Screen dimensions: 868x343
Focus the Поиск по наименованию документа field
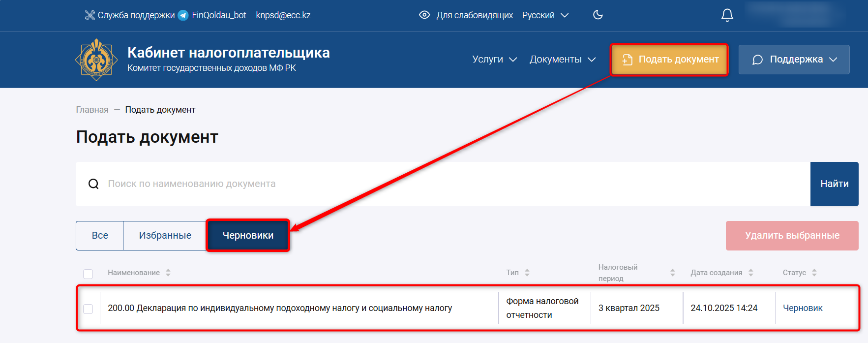pos(443,184)
